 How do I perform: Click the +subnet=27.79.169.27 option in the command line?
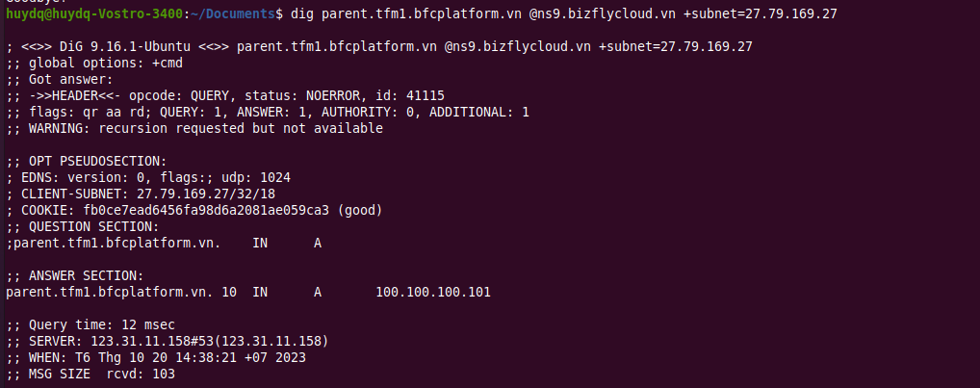[x=760, y=13]
